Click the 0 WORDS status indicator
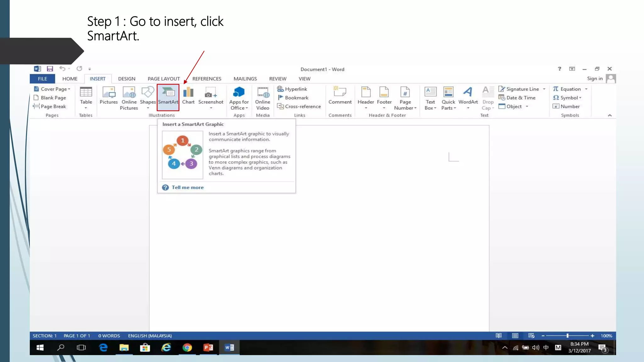Screen dimensions: 644x362 (109, 336)
